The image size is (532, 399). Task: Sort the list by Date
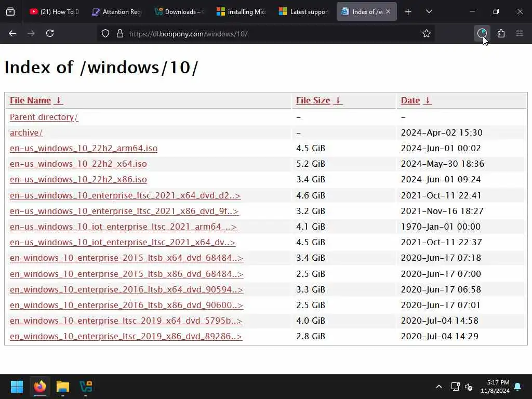[x=410, y=100]
